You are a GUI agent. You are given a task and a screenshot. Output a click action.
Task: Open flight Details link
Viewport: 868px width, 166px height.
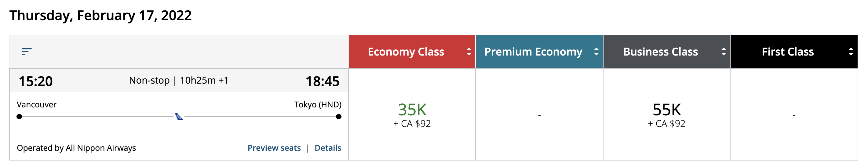point(327,148)
